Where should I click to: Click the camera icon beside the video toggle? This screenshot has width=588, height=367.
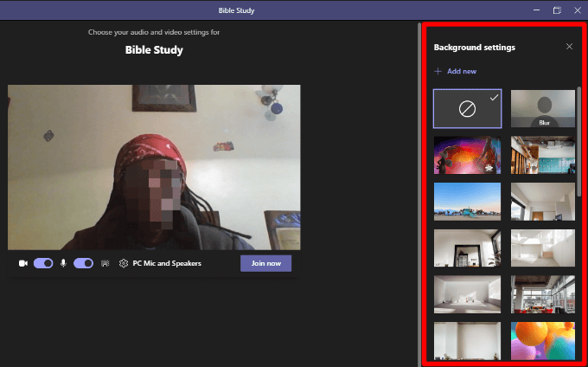pyautogui.click(x=23, y=263)
